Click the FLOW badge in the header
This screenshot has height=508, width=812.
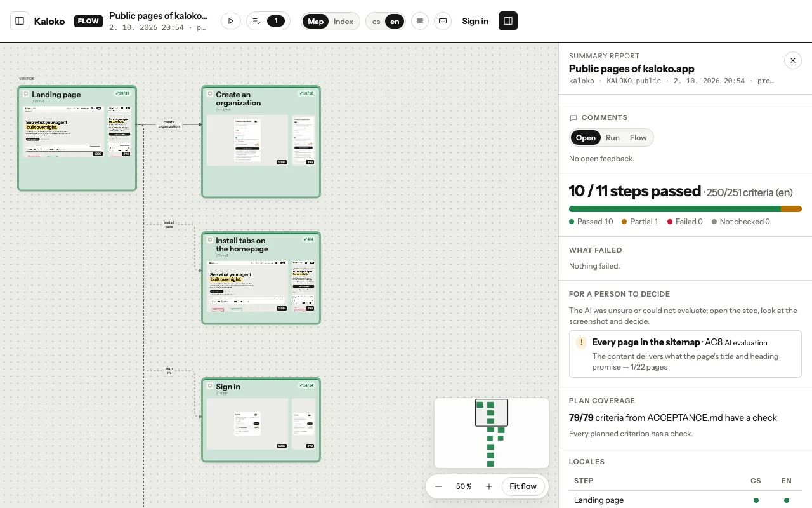click(x=88, y=21)
